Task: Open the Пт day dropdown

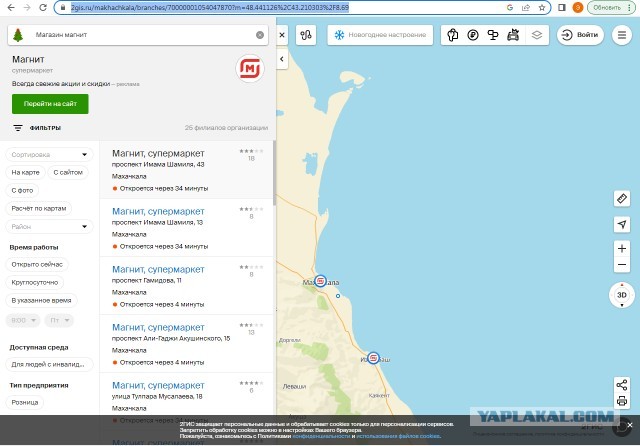Action: point(59,320)
